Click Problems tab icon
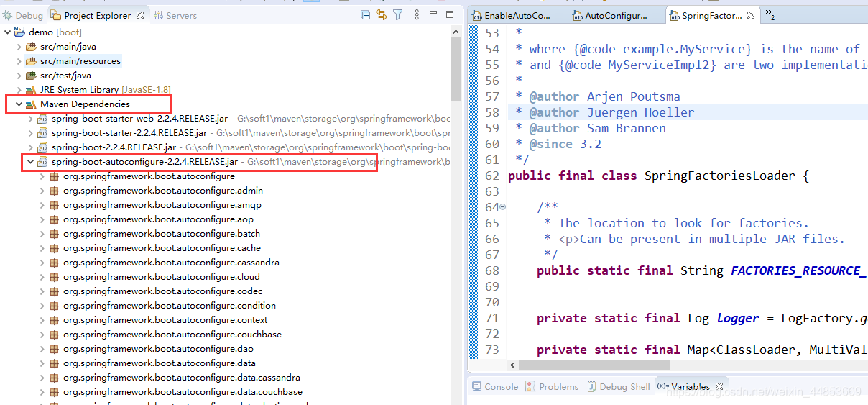Viewport: 868px width, 405px height. (x=530, y=386)
